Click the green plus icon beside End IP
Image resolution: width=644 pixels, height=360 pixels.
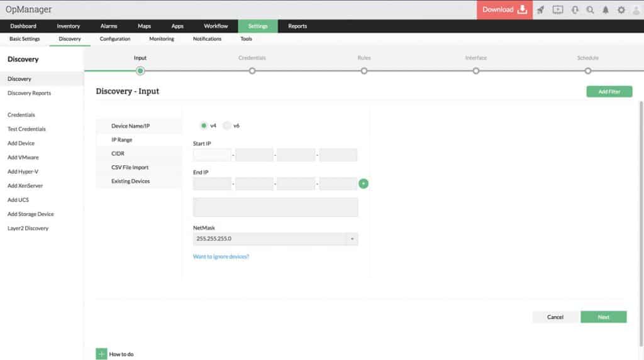pos(364,183)
